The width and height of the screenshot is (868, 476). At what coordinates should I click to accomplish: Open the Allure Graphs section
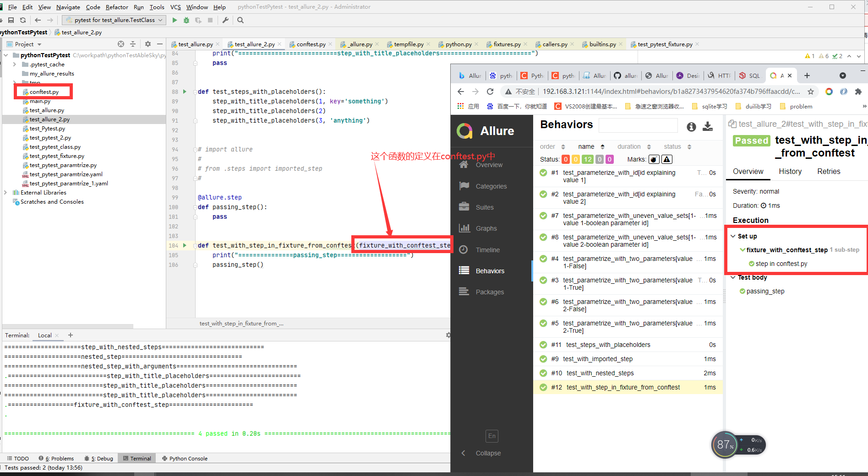486,228
